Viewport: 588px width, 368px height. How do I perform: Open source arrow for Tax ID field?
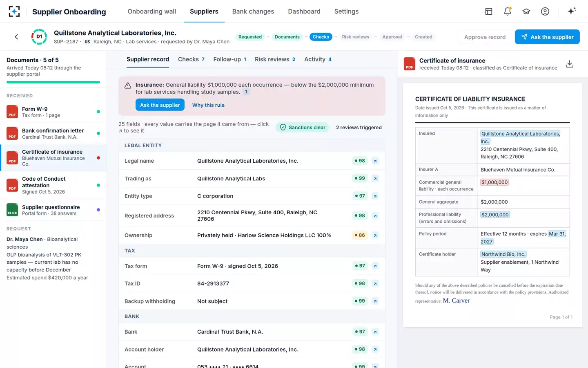[375, 284]
